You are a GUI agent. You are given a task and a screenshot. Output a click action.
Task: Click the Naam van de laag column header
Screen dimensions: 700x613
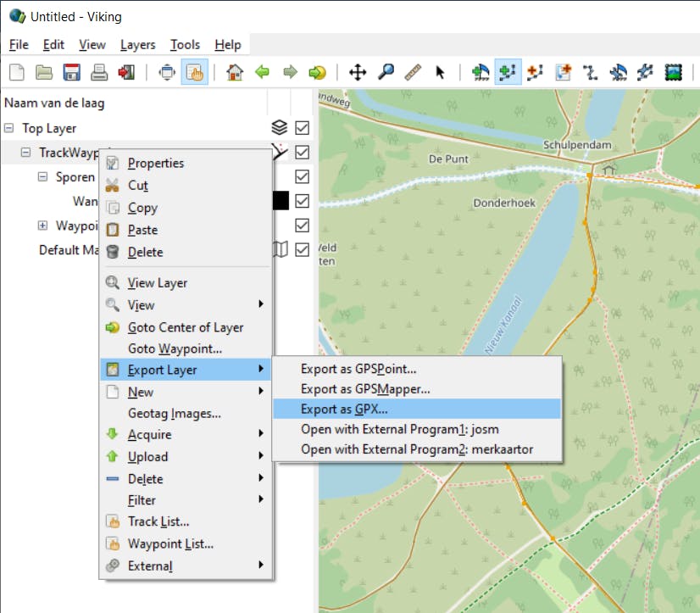[x=54, y=103]
